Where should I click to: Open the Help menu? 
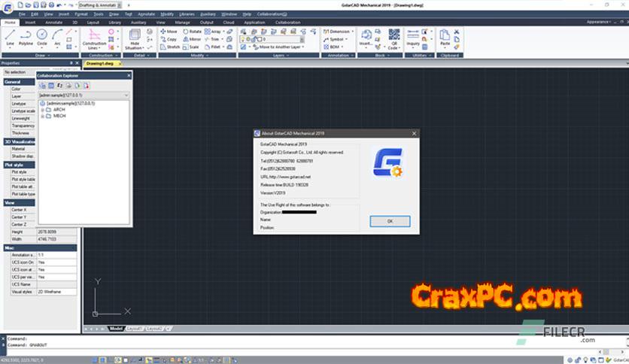[247, 14]
